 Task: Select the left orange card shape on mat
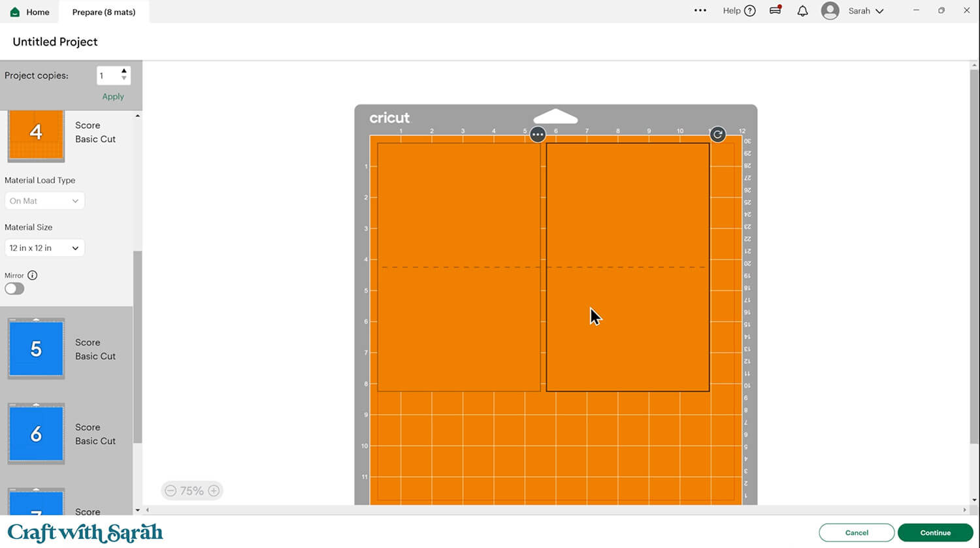click(459, 267)
